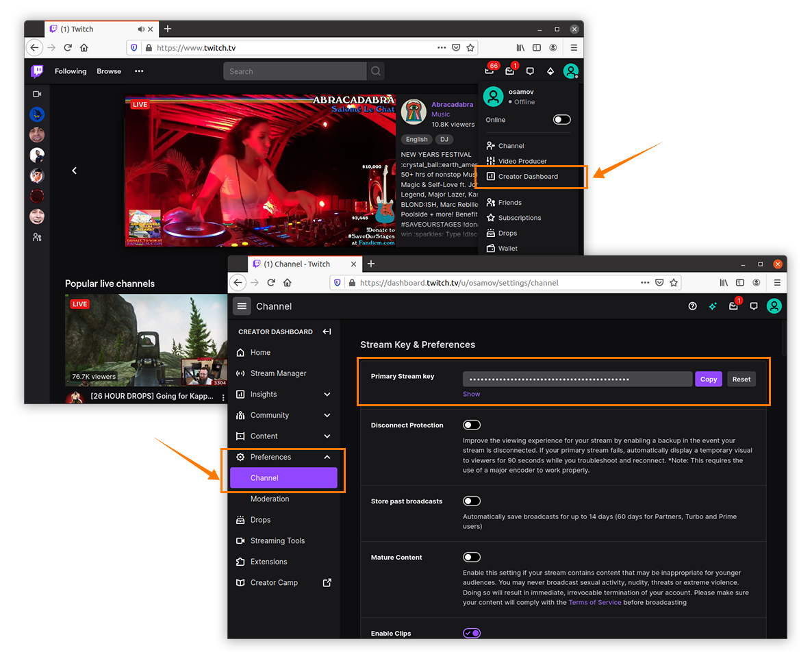812x661 pixels.
Task: Open options dots for the 26 HOUR DROPS stream
Action: (x=223, y=397)
